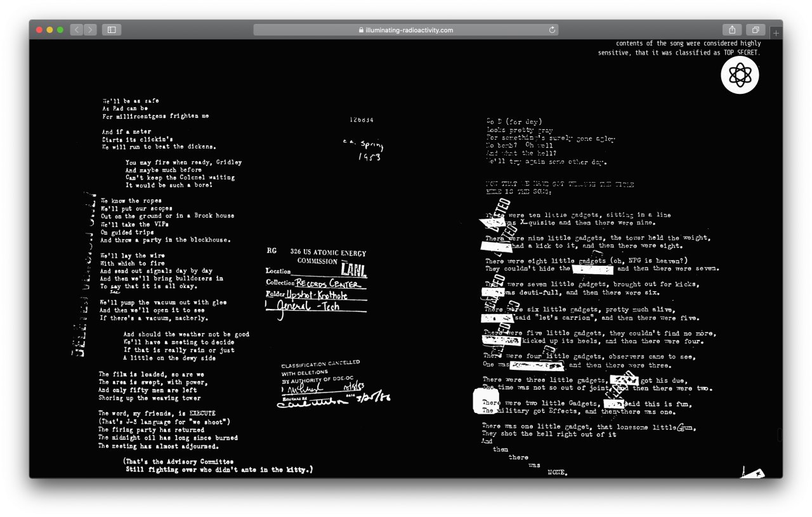Click the green fullscreen window button
The image size is (812, 517).
(x=60, y=30)
